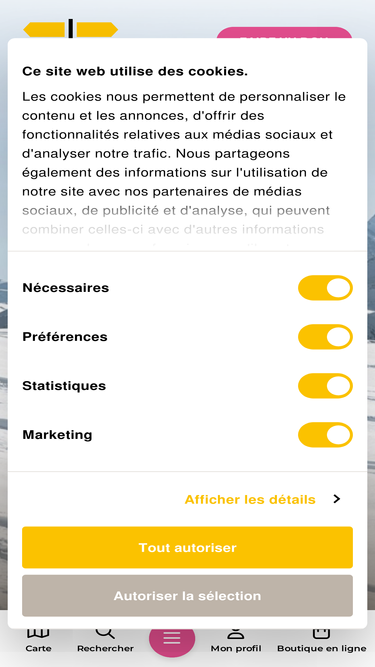Disable the Préférences cookies switch
Viewport: 375px width, 667px height.
(x=325, y=337)
